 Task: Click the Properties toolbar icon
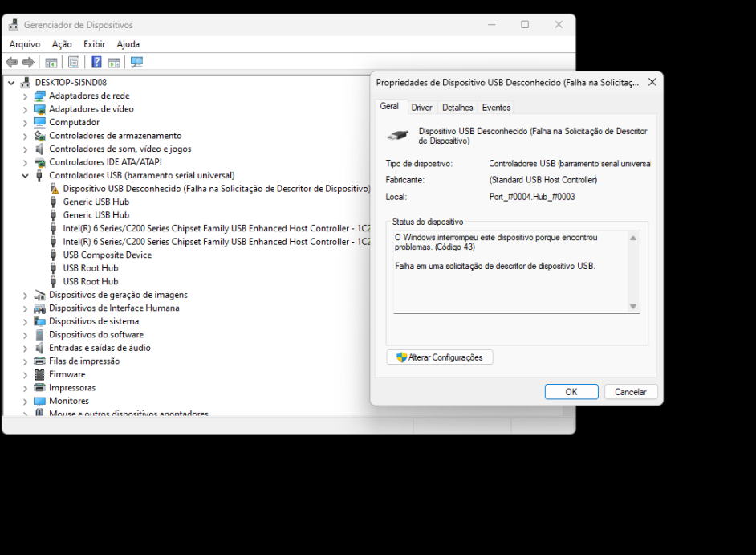(x=74, y=63)
